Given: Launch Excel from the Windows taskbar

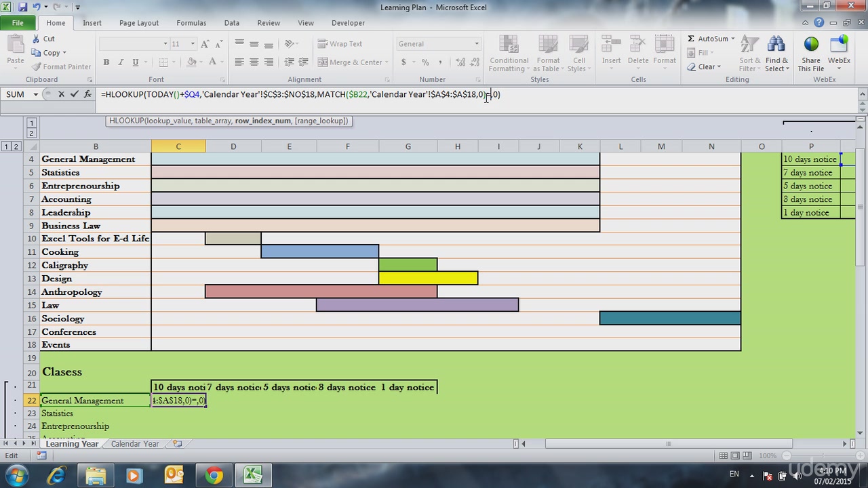Looking at the screenshot, I should click(x=253, y=475).
